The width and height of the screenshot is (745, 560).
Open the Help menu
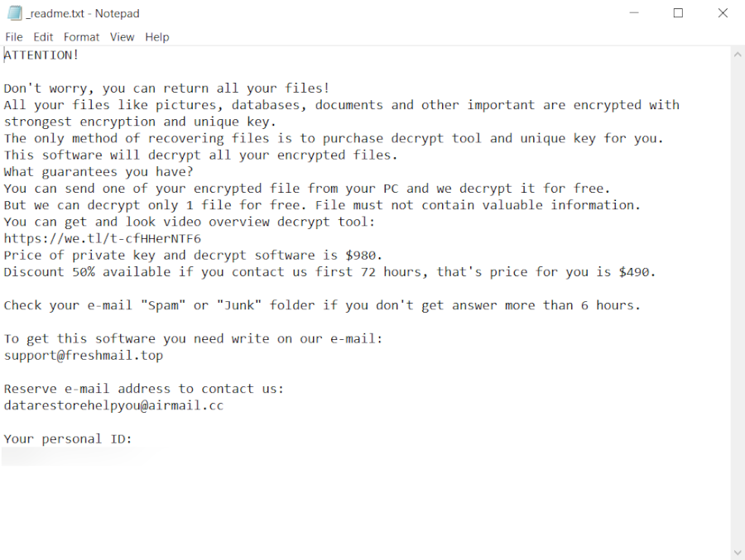[x=156, y=37]
